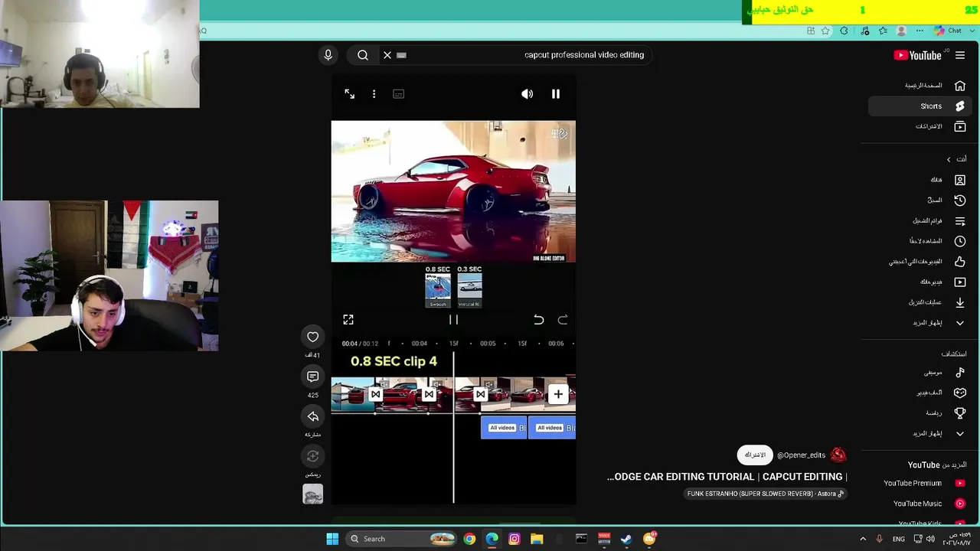Open the Shorts three-dot more options menu
The width and height of the screenshot is (980, 551).
(374, 94)
